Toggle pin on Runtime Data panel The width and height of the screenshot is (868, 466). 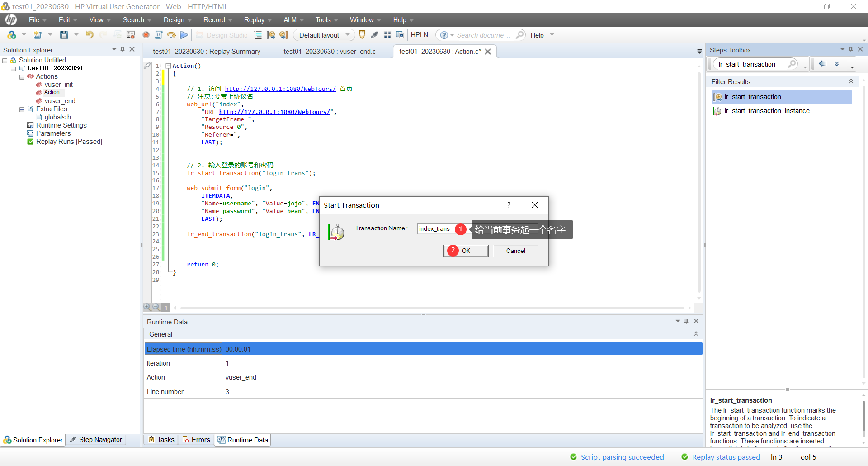pyautogui.click(x=686, y=321)
